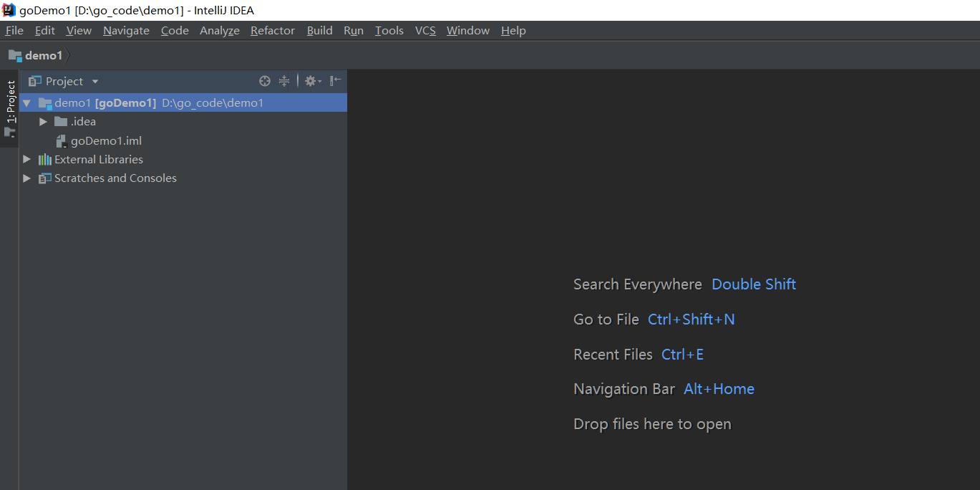Expand the Scratches and Consoles arrow
The width and height of the screenshot is (980, 490).
pyautogui.click(x=27, y=178)
